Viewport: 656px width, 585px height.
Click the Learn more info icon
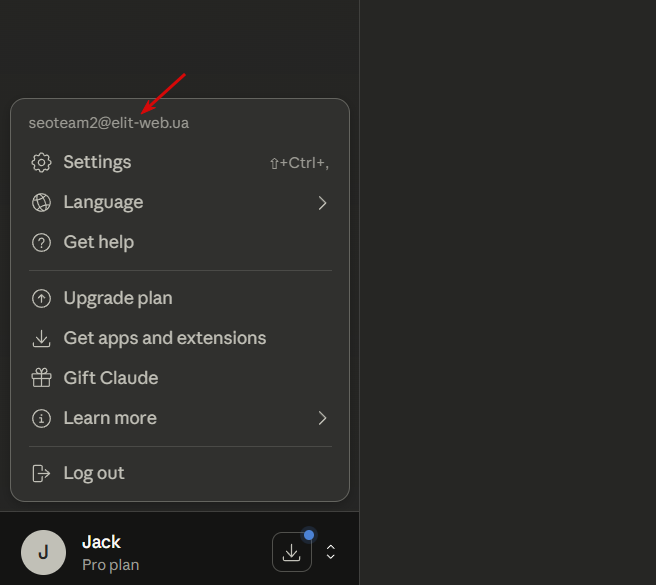(41, 419)
